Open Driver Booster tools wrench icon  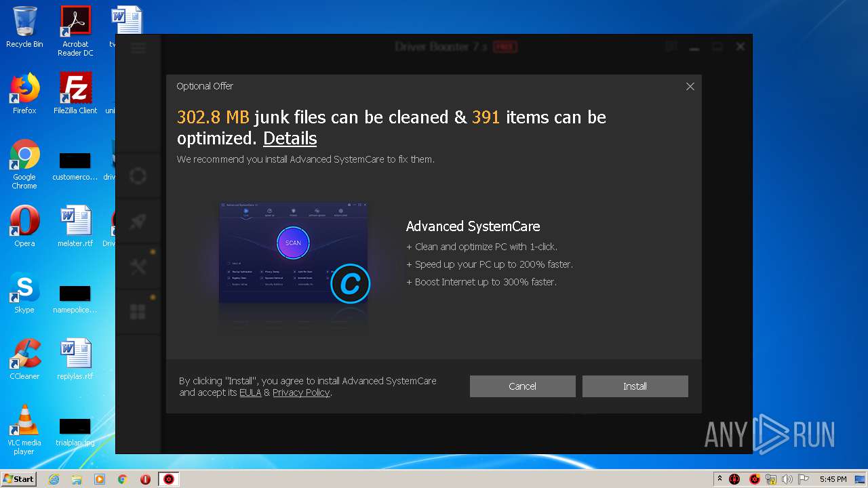pos(138,267)
